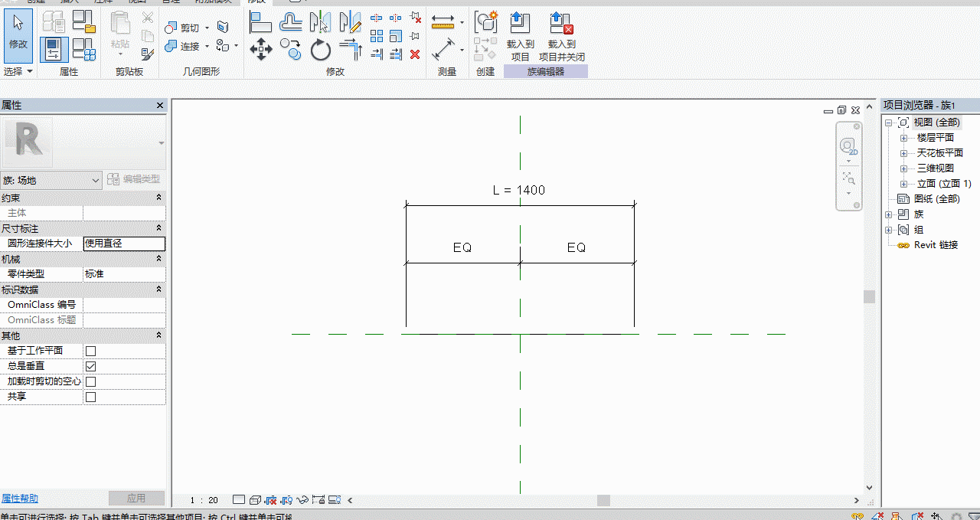This screenshot has width=980, height=520.
Task: Expand the 楼层平面 tree node
Action: click(x=903, y=138)
